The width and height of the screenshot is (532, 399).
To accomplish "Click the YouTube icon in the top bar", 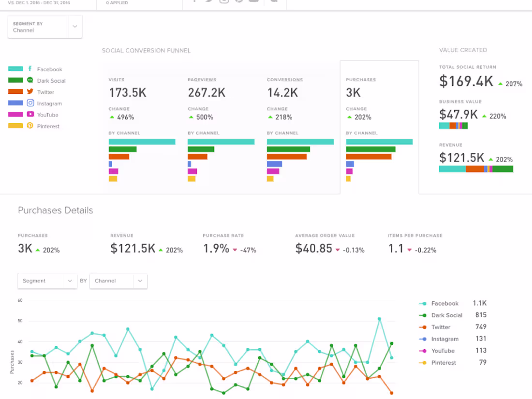I will (x=253, y=1).
